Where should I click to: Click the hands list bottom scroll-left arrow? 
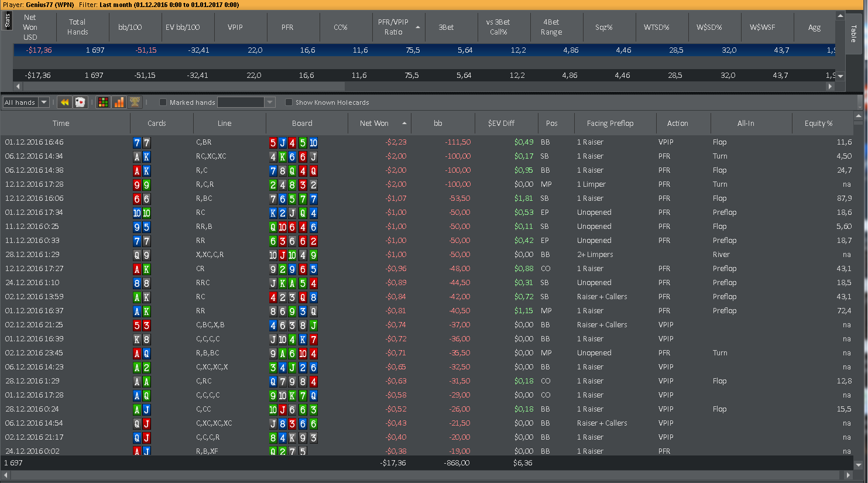[x=5, y=475]
